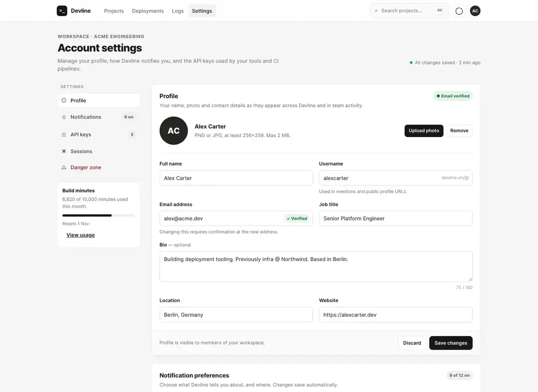538x392 pixels.
Task: Click the large AC profile photo
Action: pyautogui.click(x=174, y=131)
